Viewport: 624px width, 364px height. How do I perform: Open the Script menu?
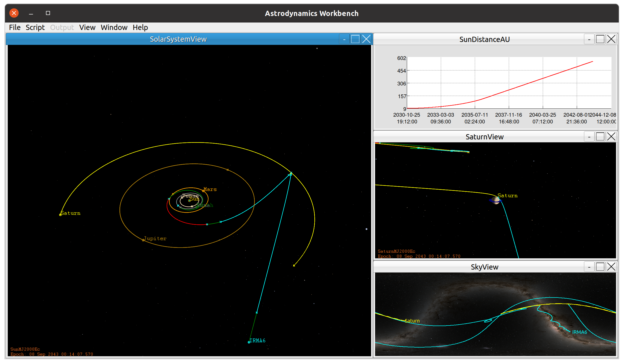[x=35, y=27]
